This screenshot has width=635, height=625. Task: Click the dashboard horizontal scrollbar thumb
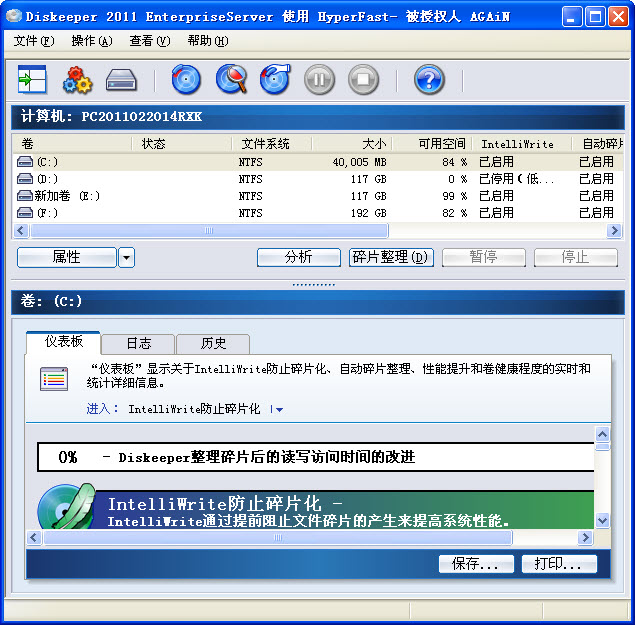[278, 538]
